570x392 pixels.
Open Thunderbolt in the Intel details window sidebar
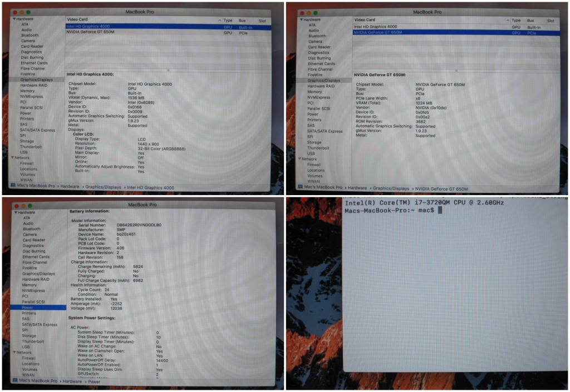(31, 147)
